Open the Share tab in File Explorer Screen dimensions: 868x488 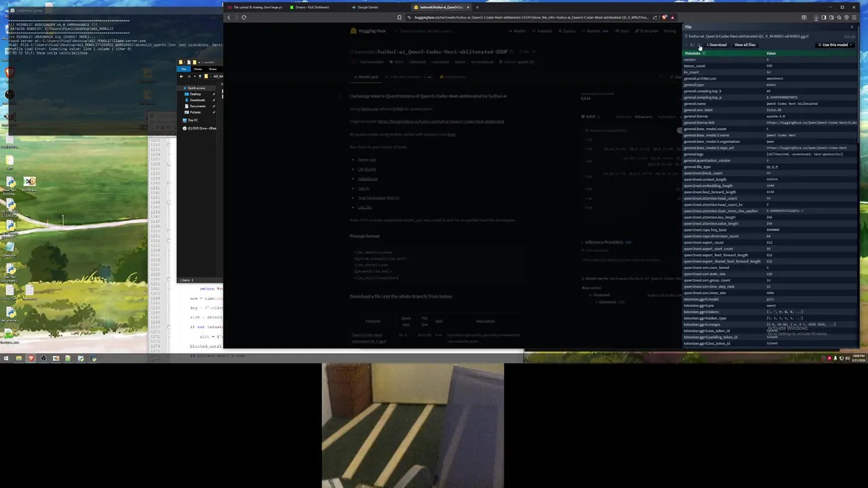212,69
